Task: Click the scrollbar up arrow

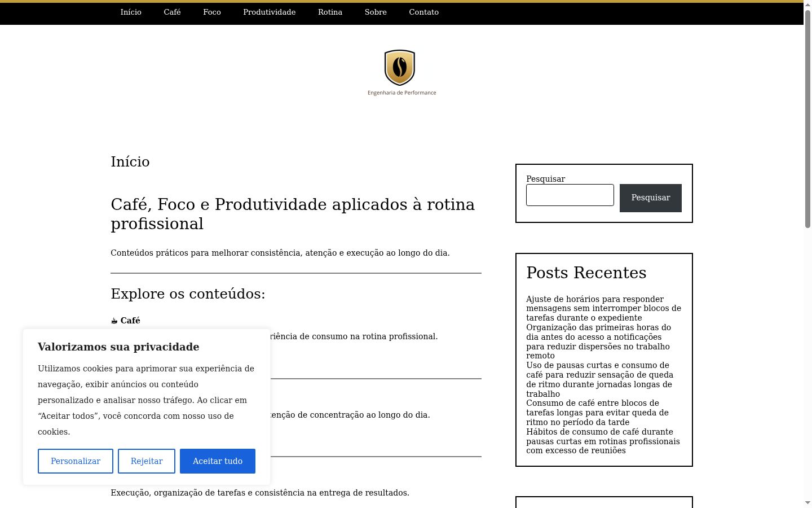Action: coord(807,5)
